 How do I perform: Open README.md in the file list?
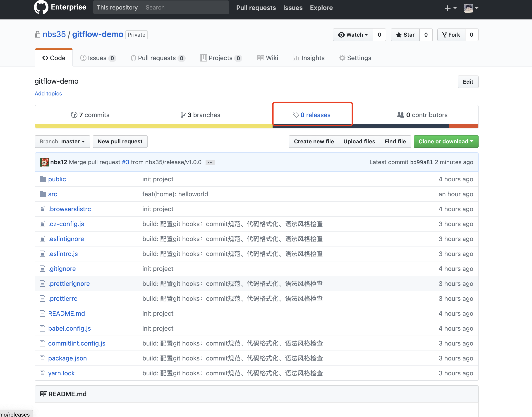(67, 313)
